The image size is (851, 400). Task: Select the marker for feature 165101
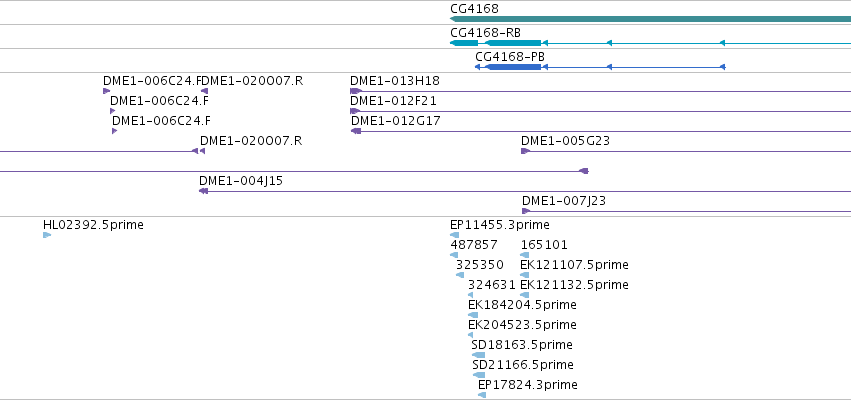pyautogui.click(x=524, y=255)
